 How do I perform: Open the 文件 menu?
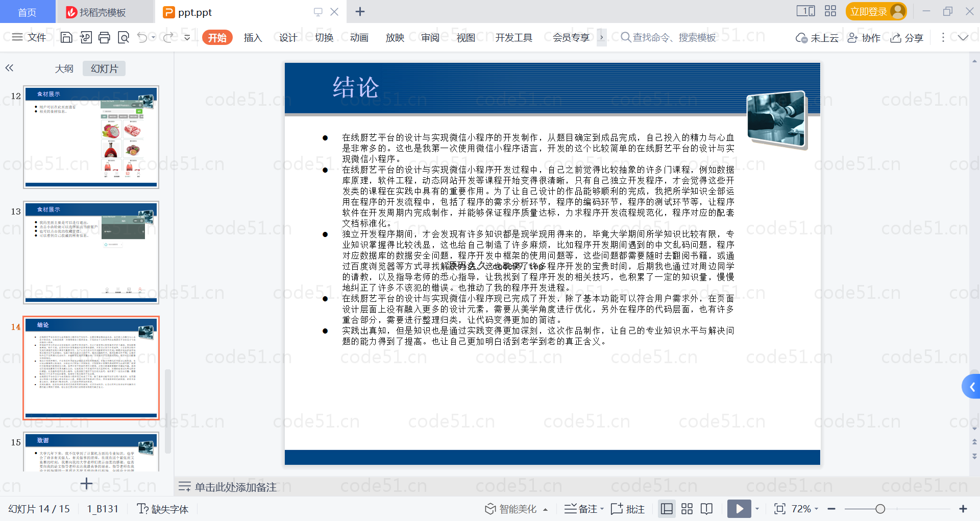coord(29,37)
